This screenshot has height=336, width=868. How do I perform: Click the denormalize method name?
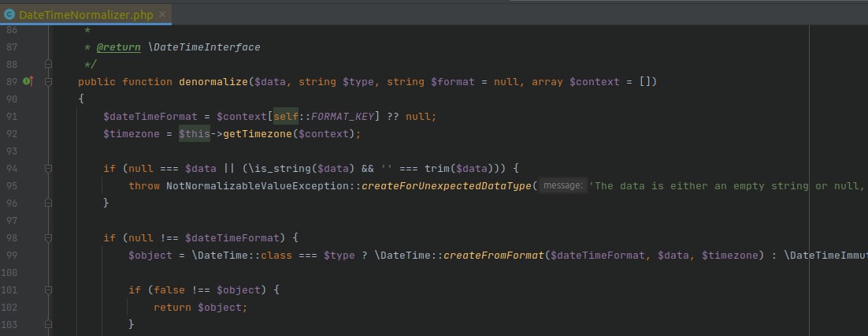point(213,82)
